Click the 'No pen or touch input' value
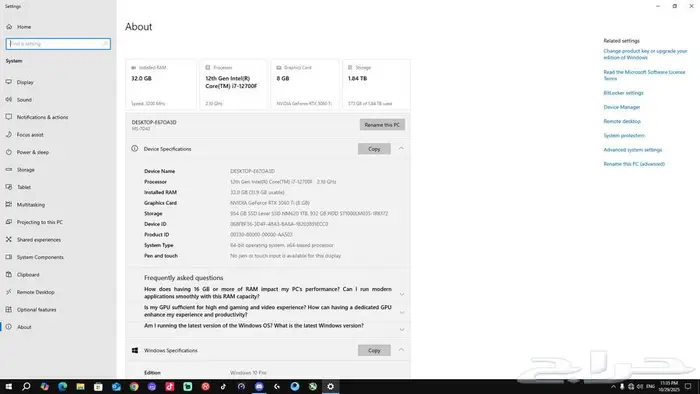 coord(285,256)
